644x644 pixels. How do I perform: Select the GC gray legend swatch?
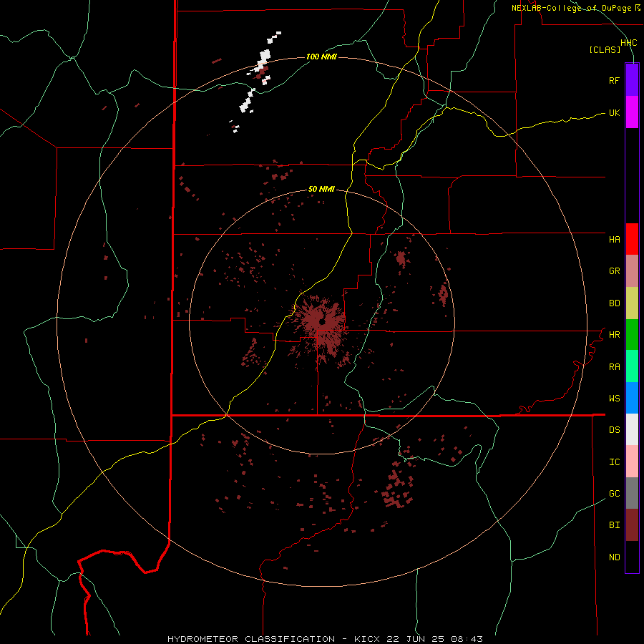pyautogui.click(x=632, y=493)
